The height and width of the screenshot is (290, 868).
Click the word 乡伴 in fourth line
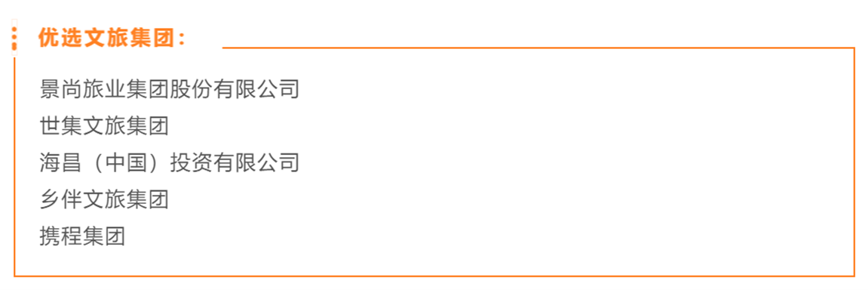[61, 199]
